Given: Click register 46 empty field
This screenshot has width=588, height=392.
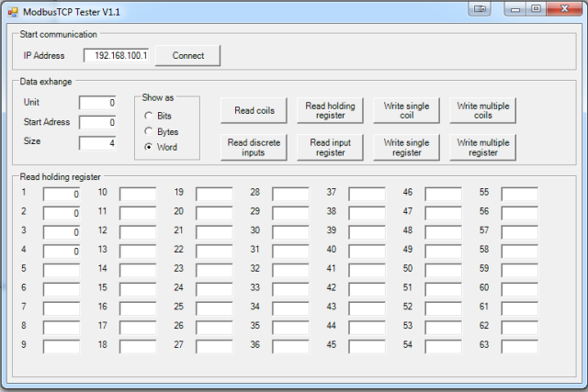Looking at the screenshot, I should click(443, 194).
